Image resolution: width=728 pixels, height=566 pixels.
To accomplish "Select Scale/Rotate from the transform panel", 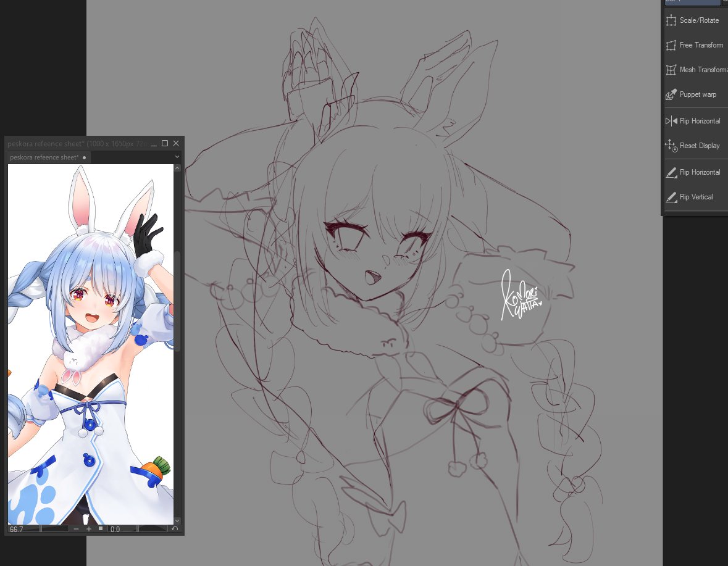I will [x=695, y=20].
